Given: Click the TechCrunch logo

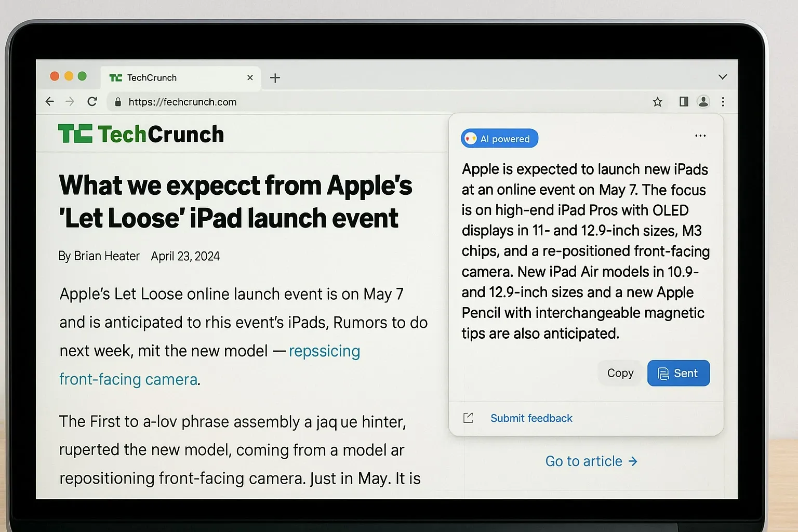Looking at the screenshot, I should pyautogui.click(x=140, y=134).
